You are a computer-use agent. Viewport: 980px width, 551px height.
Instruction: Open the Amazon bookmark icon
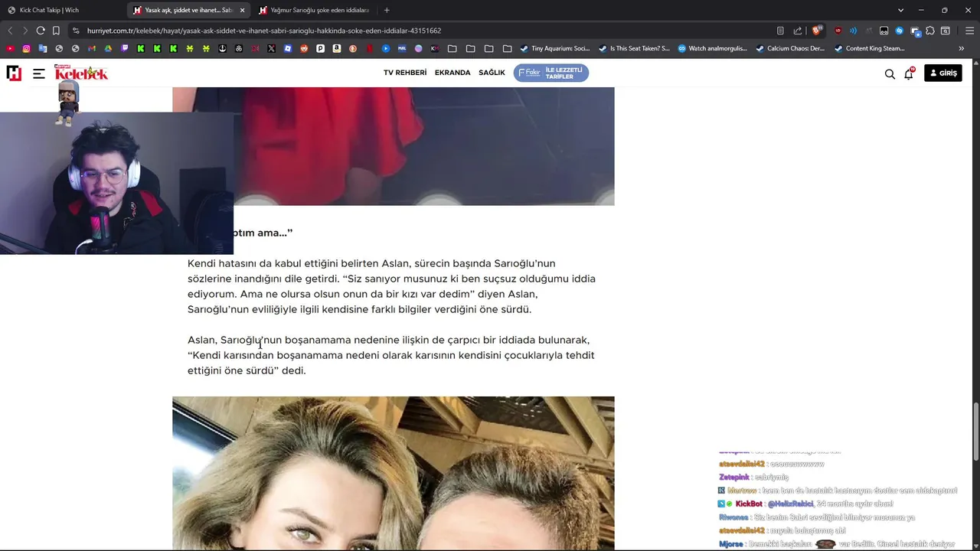(x=336, y=48)
